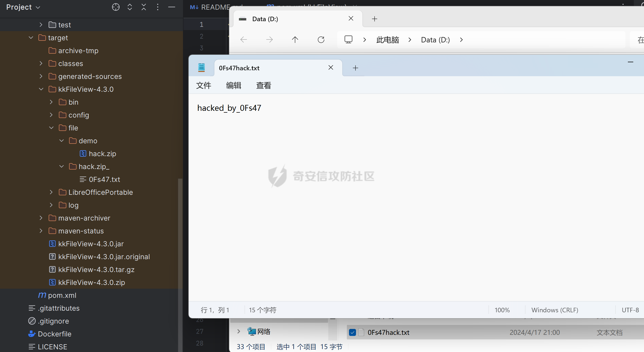Click in Notepad text area at hacked_by_0Fs47

[229, 108]
